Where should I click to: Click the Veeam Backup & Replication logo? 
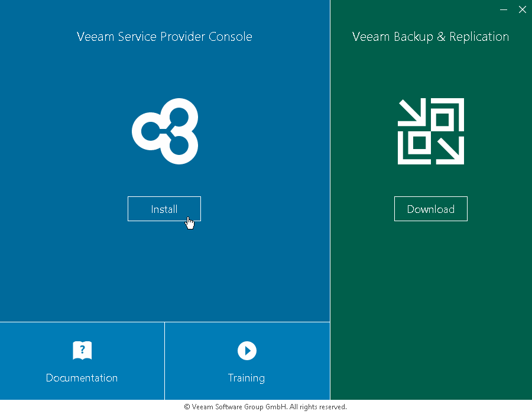pyautogui.click(x=431, y=131)
